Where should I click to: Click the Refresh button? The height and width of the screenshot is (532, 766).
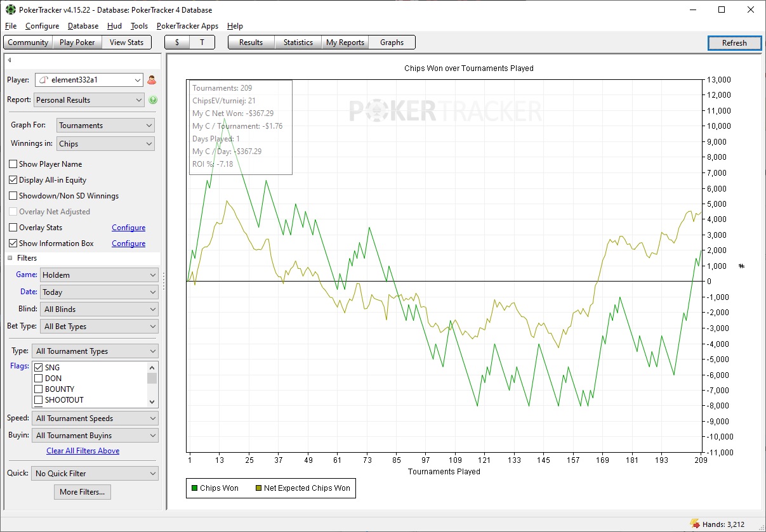734,43
